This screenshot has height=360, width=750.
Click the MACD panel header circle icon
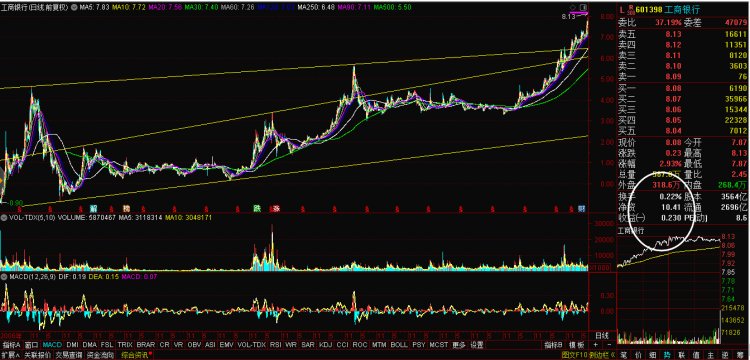point(3,276)
